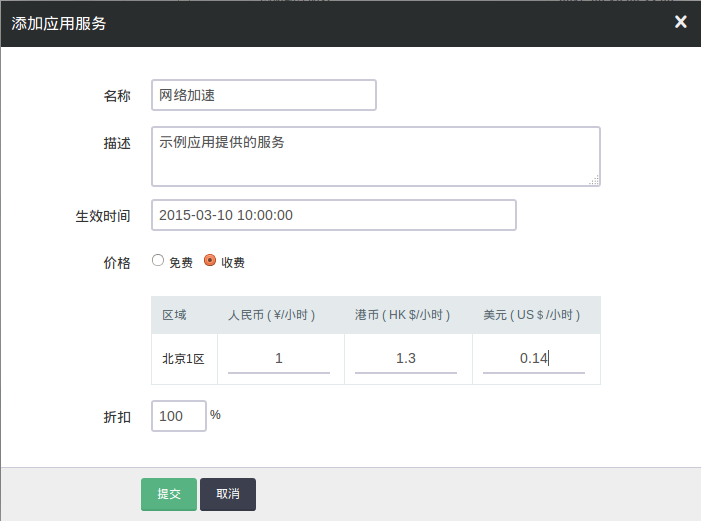
Task: Click the 区域 column header
Action: pyautogui.click(x=174, y=315)
